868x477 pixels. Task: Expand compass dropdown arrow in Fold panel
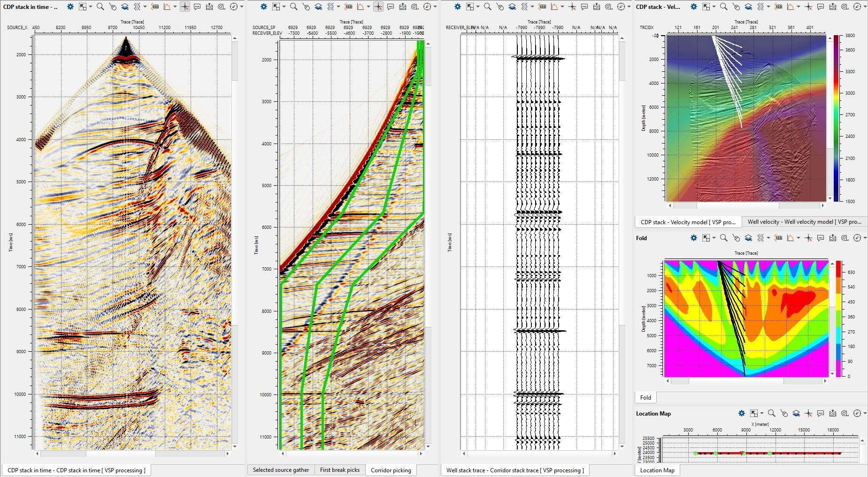coord(864,238)
